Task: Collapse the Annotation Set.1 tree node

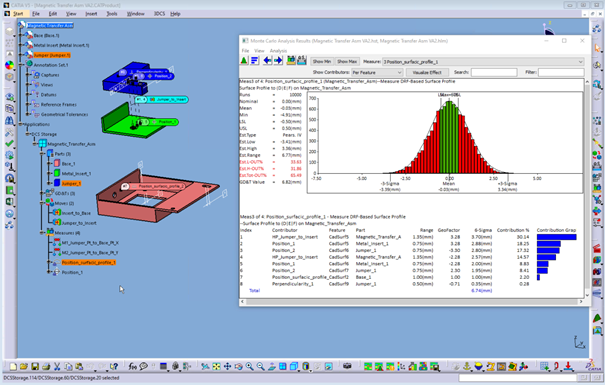Action: [x=20, y=65]
